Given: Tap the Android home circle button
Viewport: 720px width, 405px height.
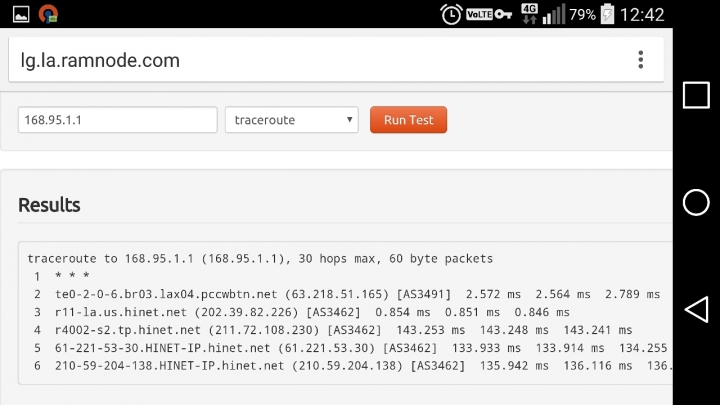Looking at the screenshot, I should pos(696,202).
